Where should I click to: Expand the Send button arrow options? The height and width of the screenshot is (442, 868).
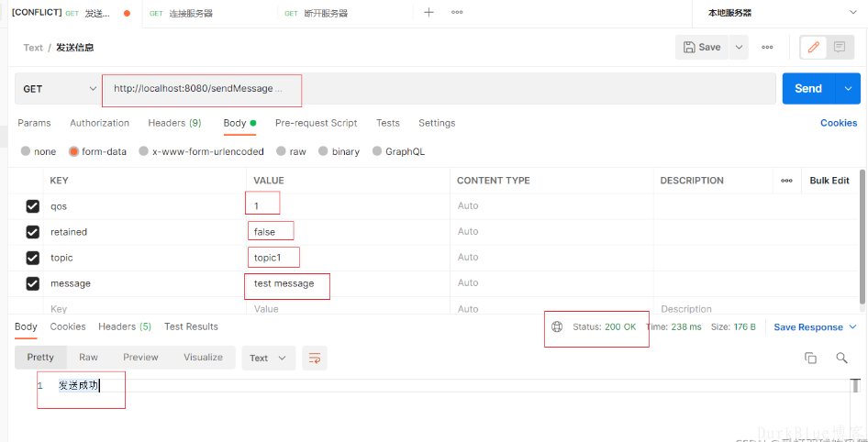(848, 89)
